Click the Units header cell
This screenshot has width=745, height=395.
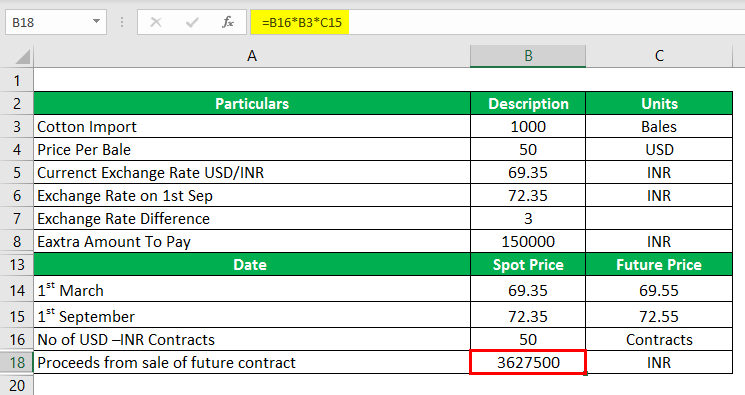(x=659, y=103)
